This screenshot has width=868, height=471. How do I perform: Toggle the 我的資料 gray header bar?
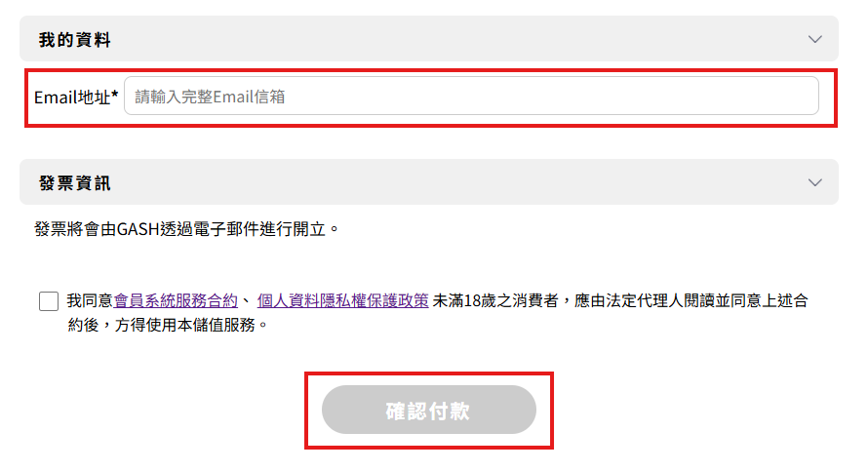pos(429,39)
